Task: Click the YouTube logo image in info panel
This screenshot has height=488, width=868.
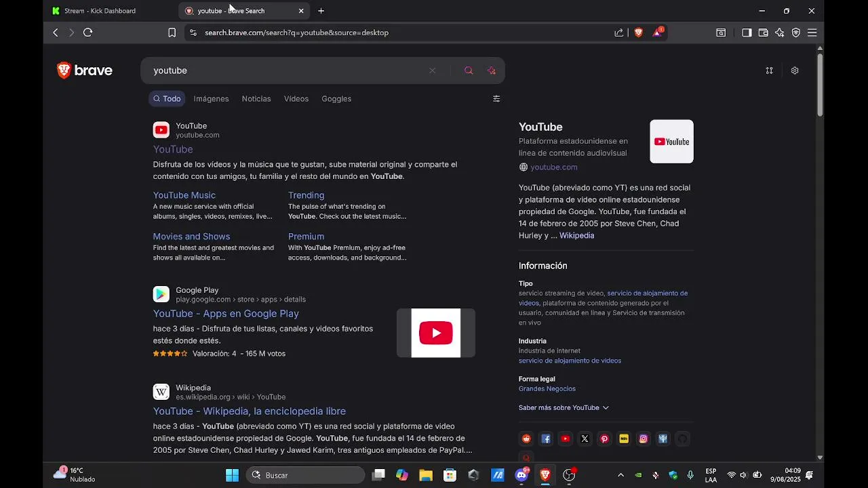Action: tap(671, 142)
